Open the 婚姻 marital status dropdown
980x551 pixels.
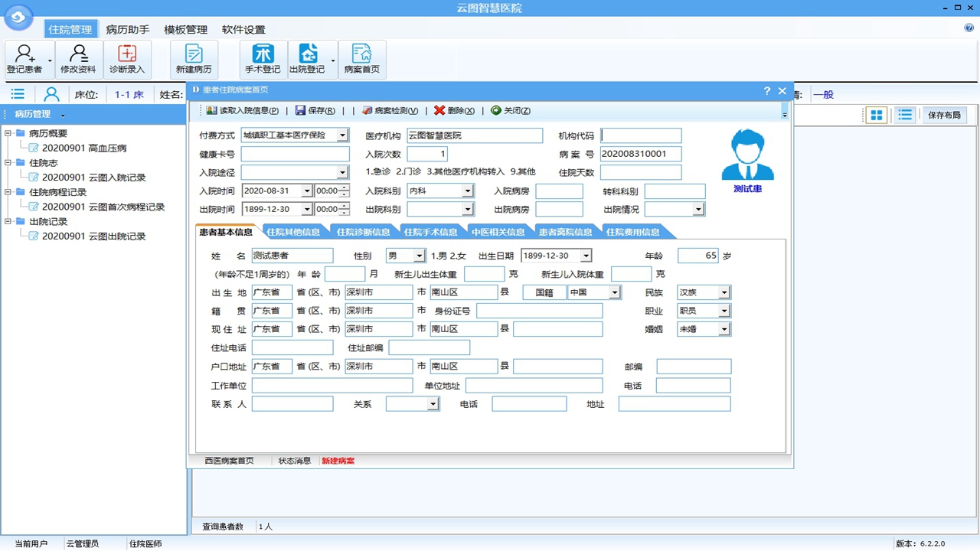pyautogui.click(x=724, y=329)
